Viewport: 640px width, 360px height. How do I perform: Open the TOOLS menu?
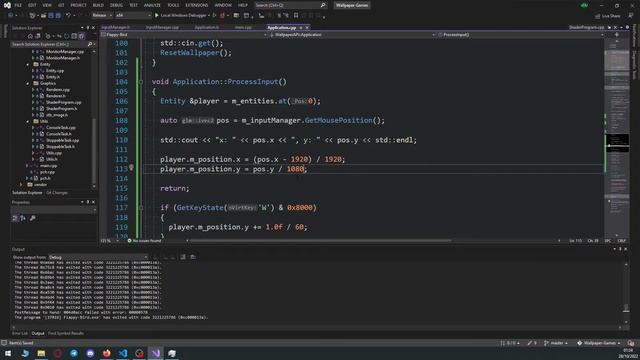pyautogui.click(x=173, y=5)
